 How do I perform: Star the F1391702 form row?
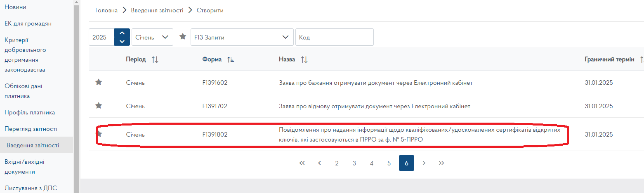[x=99, y=106]
